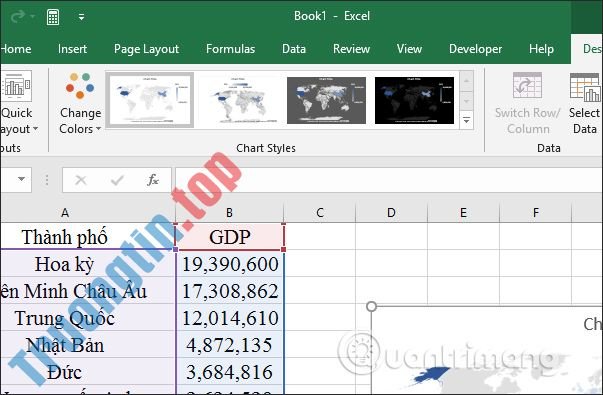Switch to the Review tab
The height and width of the screenshot is (395, 603).
pyautogui.click(x=351, y=49)
